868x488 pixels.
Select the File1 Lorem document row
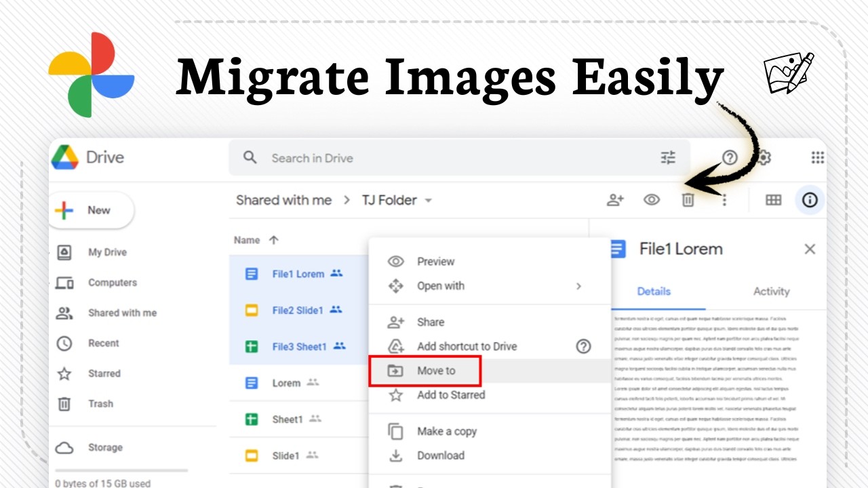299,274
